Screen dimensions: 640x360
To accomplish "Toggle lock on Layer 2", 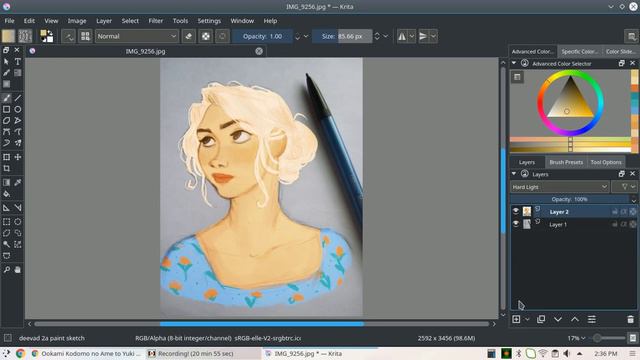I will click(615, 211).
